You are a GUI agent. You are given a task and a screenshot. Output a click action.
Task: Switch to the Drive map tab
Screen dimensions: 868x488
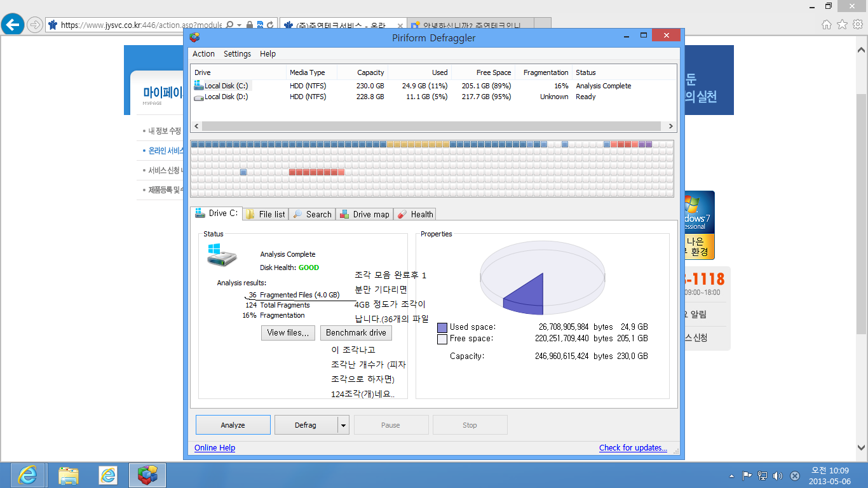click(x=365, y=214)
